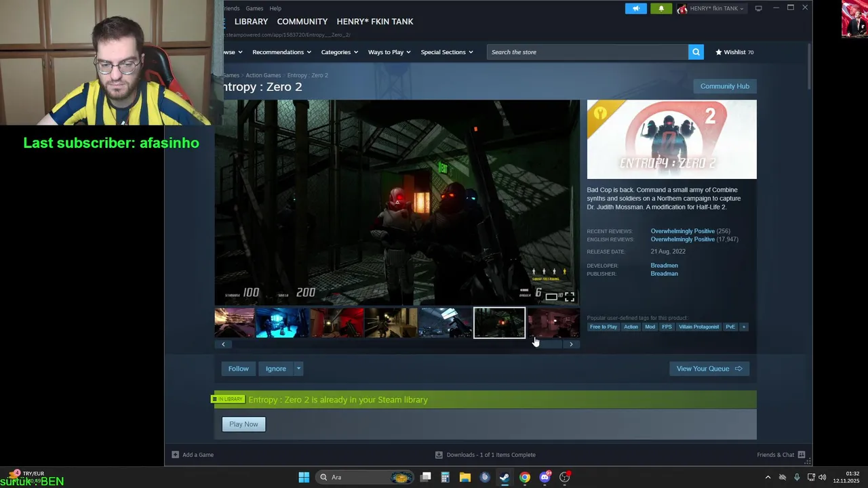The width and height of the screenshot is (868, 488).
Task: Open the Help menu
Action: (x=275, y=8)
